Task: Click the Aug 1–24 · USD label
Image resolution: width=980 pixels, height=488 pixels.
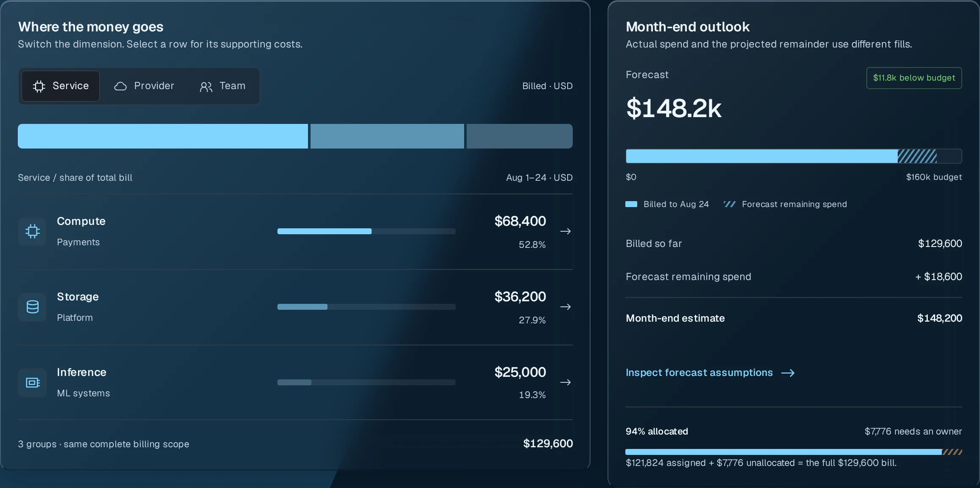Action: [x=539, y=178]
